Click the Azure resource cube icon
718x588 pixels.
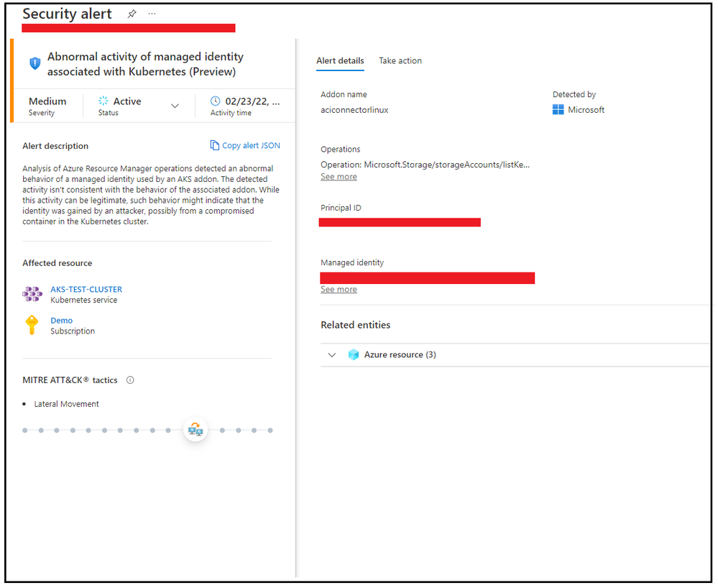click(354, 355)
